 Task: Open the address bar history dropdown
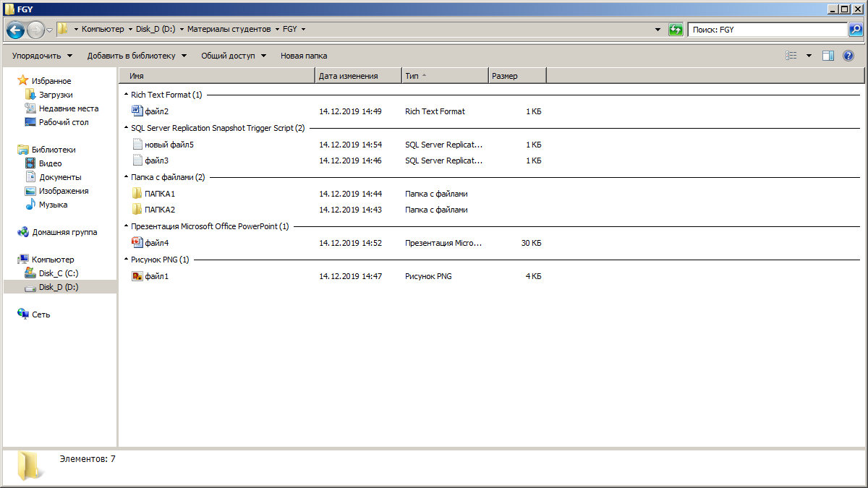658,30
